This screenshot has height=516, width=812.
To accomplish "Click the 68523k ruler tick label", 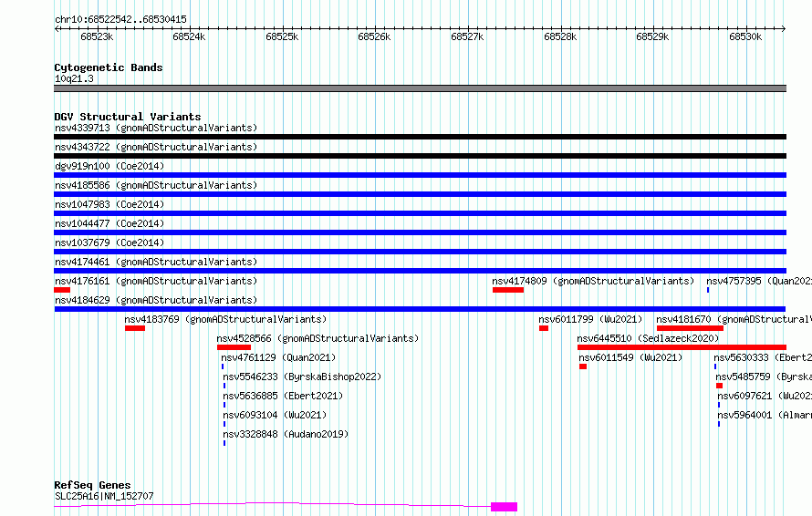I will (97, 36).
